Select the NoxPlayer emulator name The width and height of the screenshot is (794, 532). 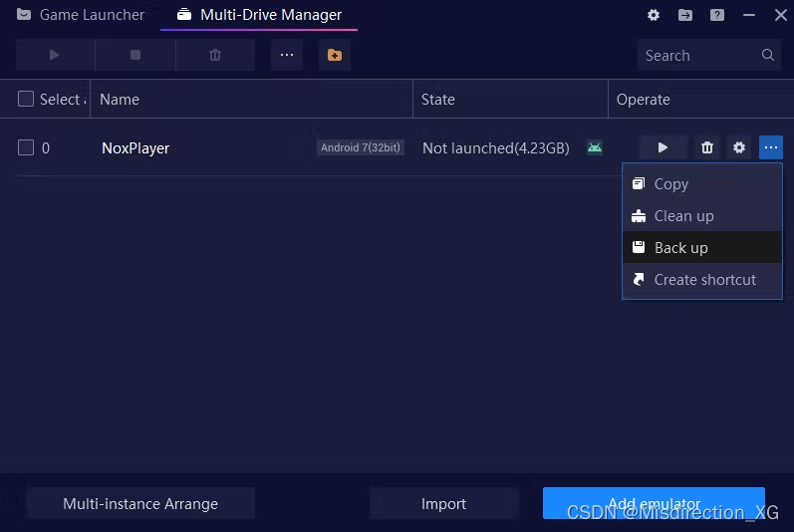coord(135,148)
